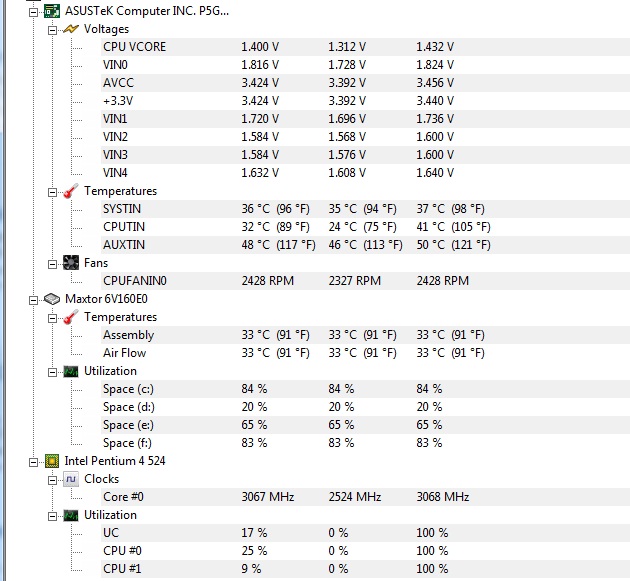
Task: Click the Fans icon
Action: tap(71, 263)
